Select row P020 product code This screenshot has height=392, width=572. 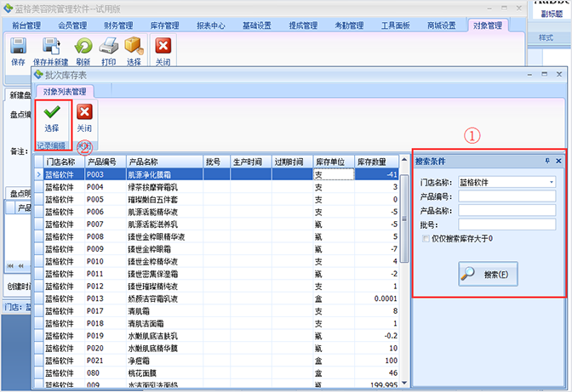(x=106, y=348)
